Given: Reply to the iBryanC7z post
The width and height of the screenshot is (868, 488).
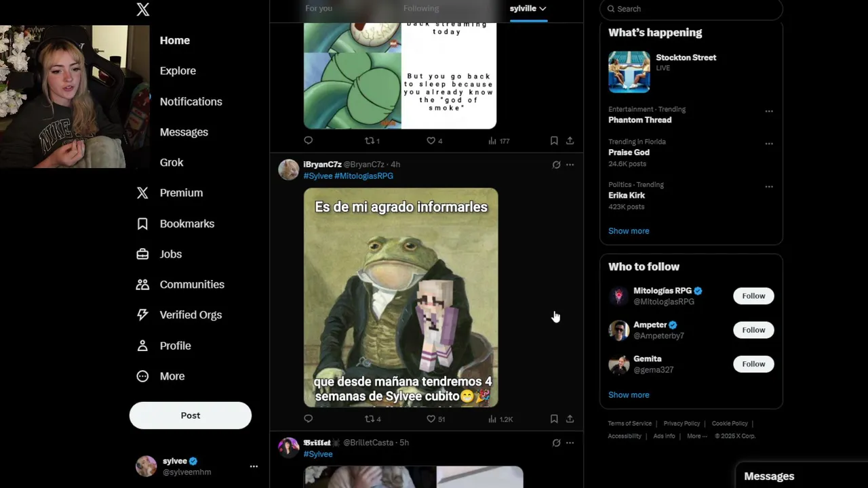Looking at the screenshot, I should (x=309, y=419).
